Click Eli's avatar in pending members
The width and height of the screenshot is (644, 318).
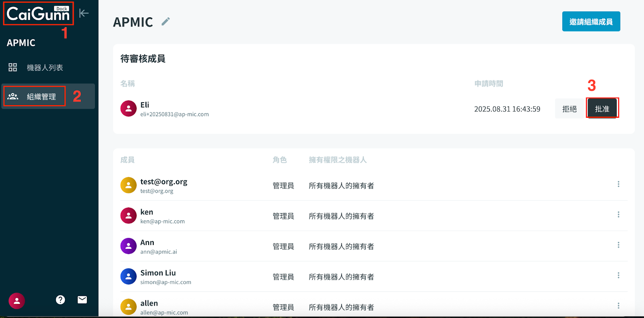point(128,109)
